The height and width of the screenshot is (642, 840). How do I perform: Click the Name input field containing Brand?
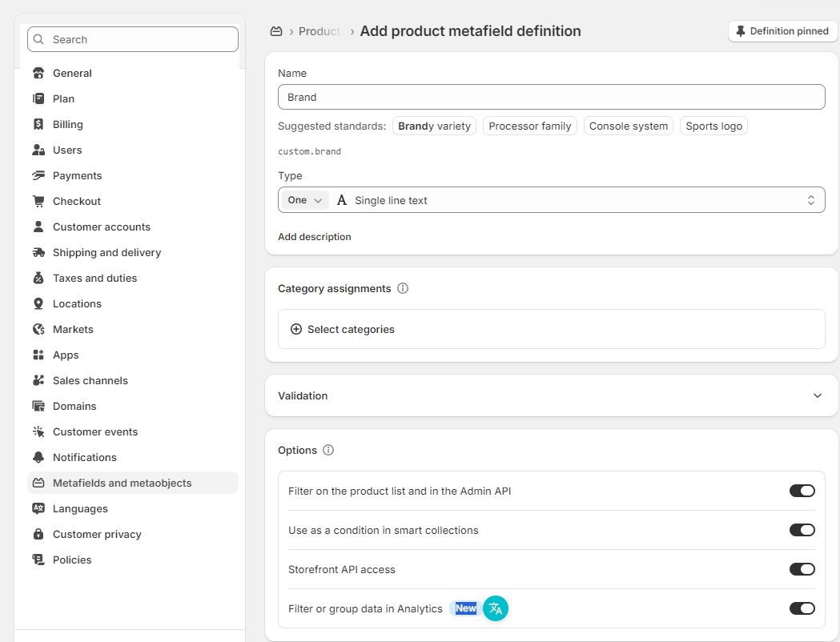[x=551, y=97]
